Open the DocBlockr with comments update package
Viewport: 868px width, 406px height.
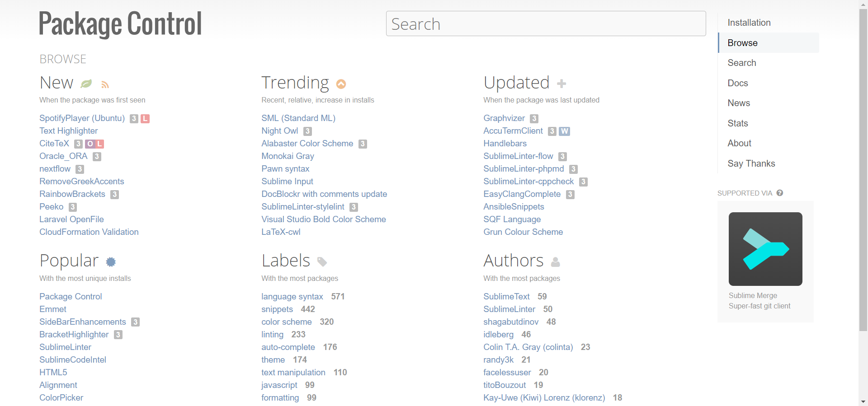point(324,194)
